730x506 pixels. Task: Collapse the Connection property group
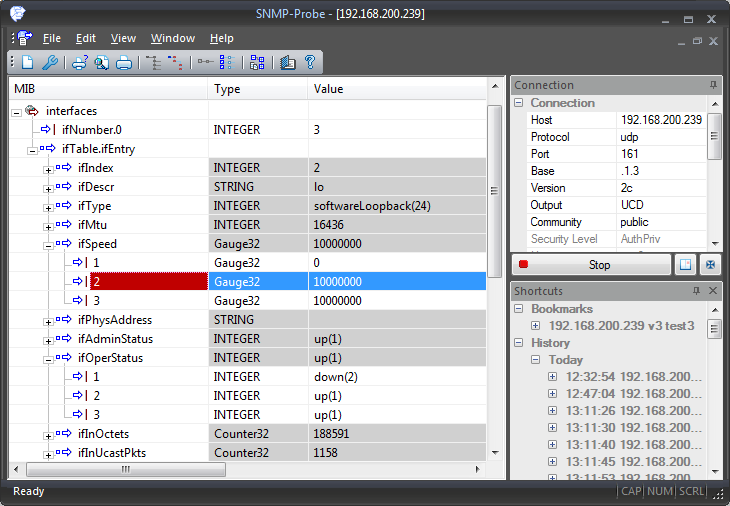point(518,102)
